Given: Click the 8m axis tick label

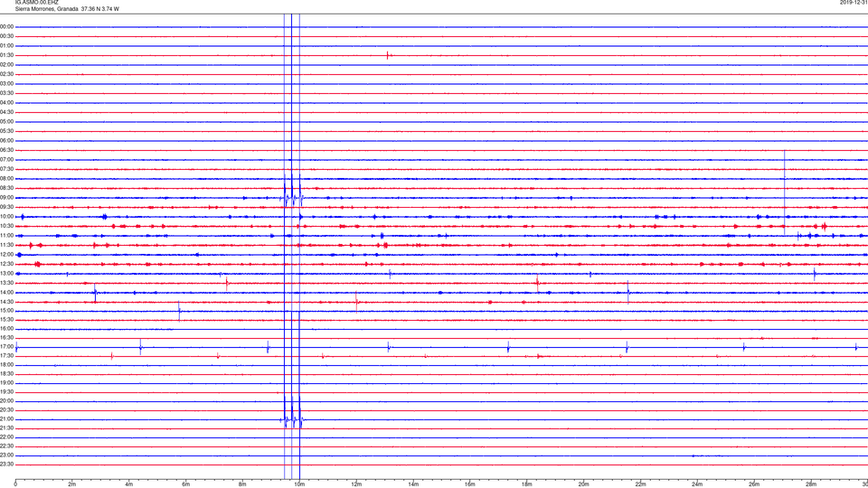Looking at the screenshot, I should point(242,484).
